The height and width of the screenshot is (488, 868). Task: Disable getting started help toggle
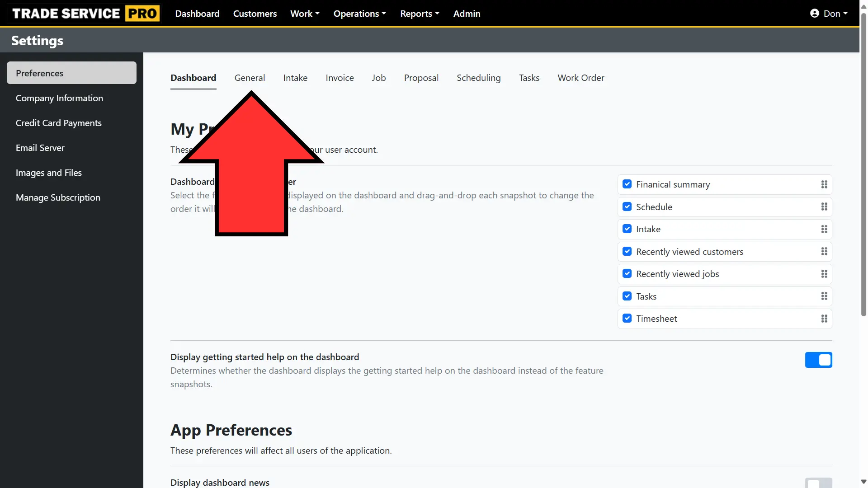tap(818, 360)
